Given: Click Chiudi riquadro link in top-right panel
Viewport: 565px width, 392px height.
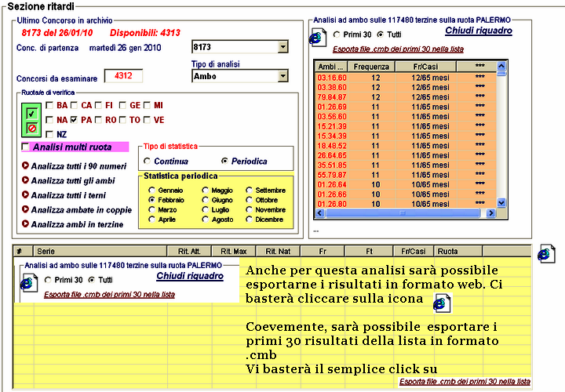Looking at the screenshot, I should pos(479,31).
